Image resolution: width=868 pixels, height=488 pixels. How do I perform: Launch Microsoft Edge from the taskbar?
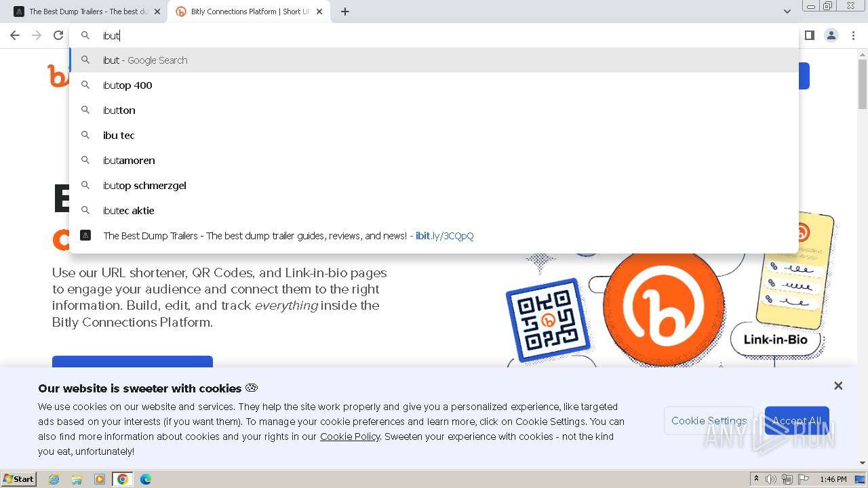pos(146,479)
